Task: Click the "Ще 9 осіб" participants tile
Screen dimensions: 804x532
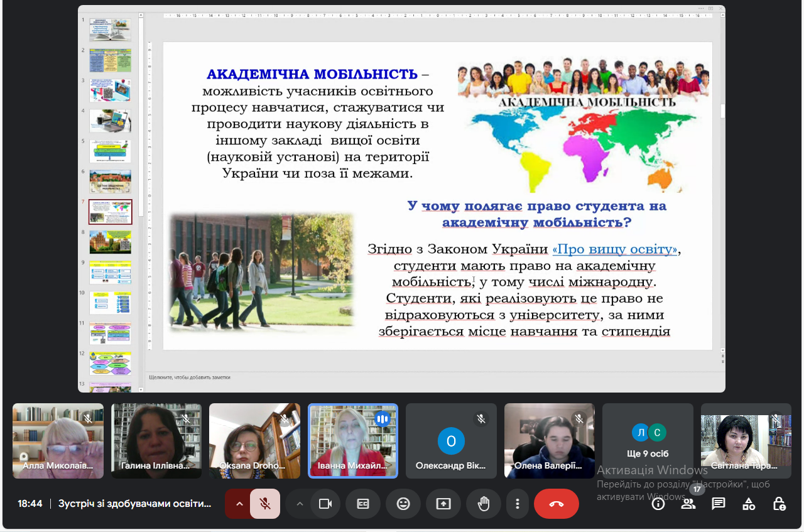Action: pyautogui.click(x=648, y=441)
